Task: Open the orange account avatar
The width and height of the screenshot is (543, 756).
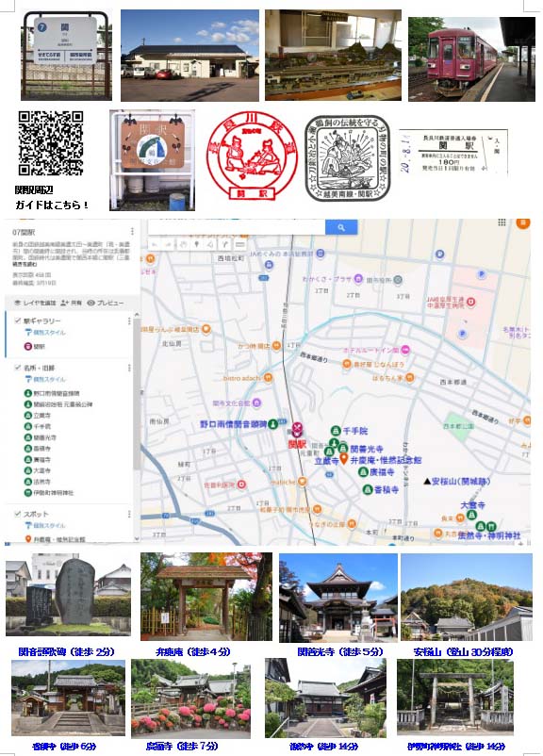Action: [x=523, y=222]
